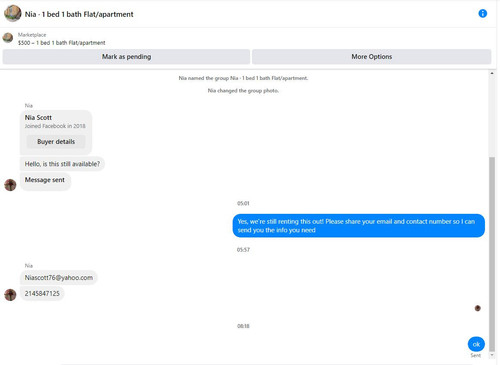
Task: Click the "Marketplace" label
Action: [x=32, y=35]
